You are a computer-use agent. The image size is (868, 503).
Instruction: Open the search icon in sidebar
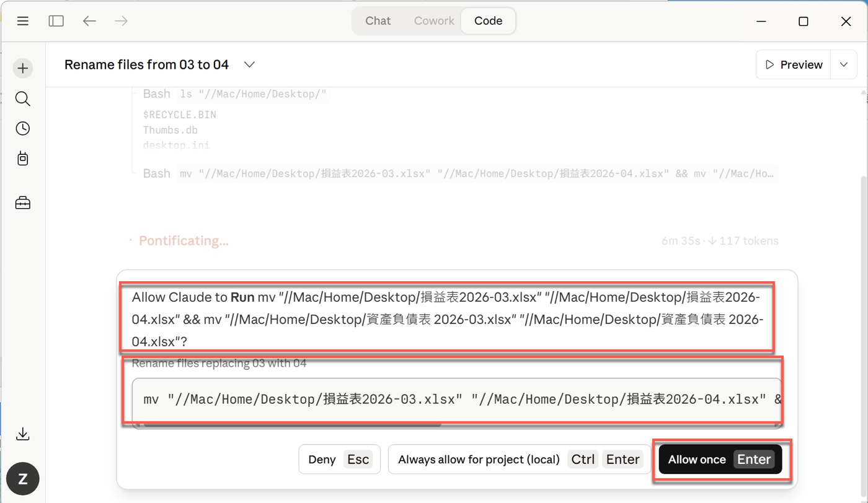click(23, 98)
